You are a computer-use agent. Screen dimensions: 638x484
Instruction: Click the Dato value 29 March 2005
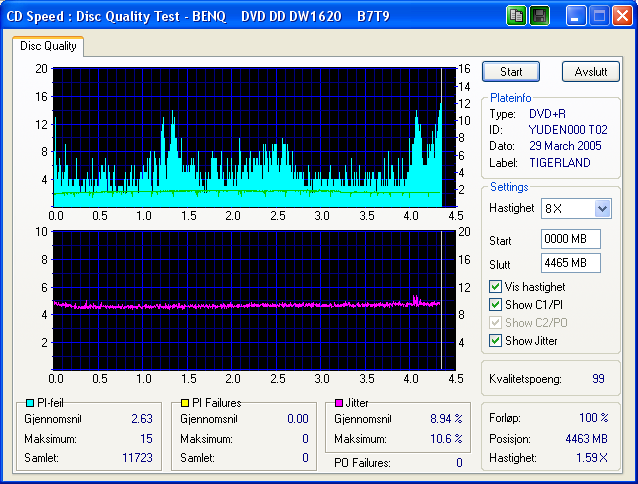565,146
